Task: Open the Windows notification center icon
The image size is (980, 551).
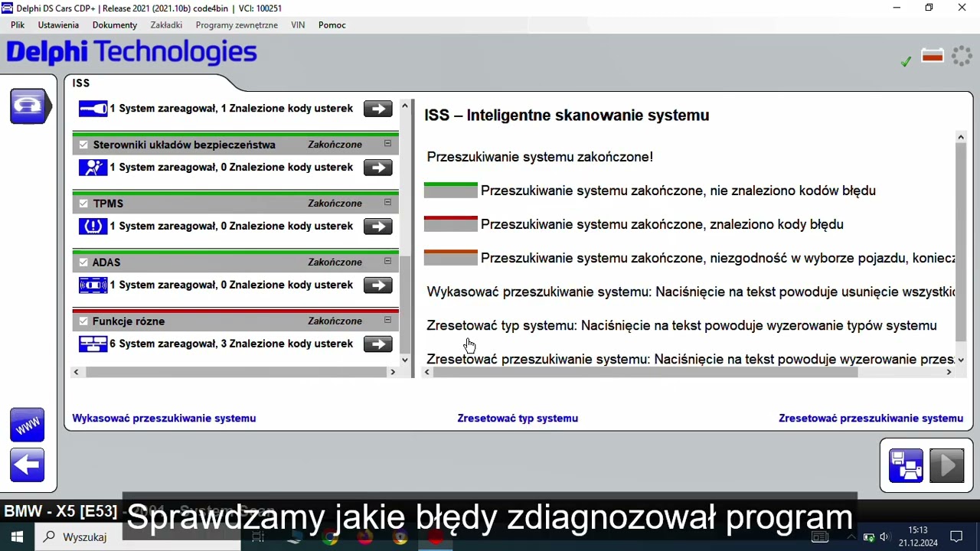Action: pos(956,537)
